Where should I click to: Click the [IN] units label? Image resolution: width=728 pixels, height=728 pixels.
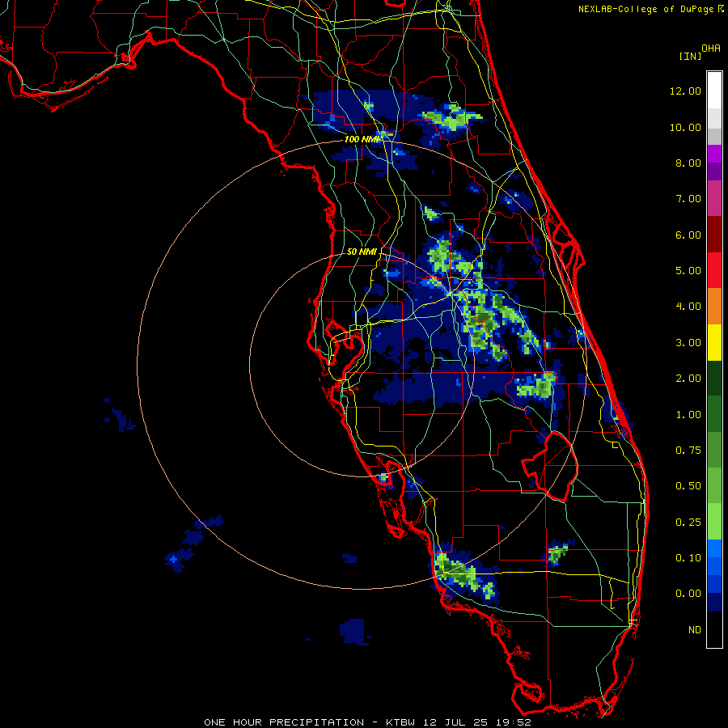(x=691, y=56)
